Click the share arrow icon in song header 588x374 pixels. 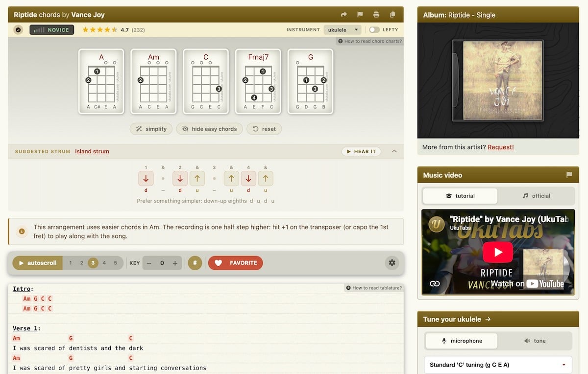click(344, 15)
